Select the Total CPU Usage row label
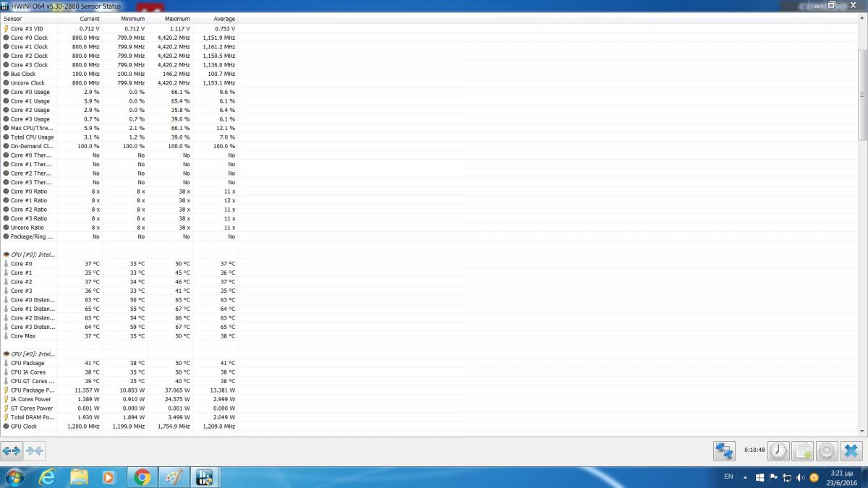Image resolution: width=868 pixels, height=488 pixels. [x=32, y=137]
